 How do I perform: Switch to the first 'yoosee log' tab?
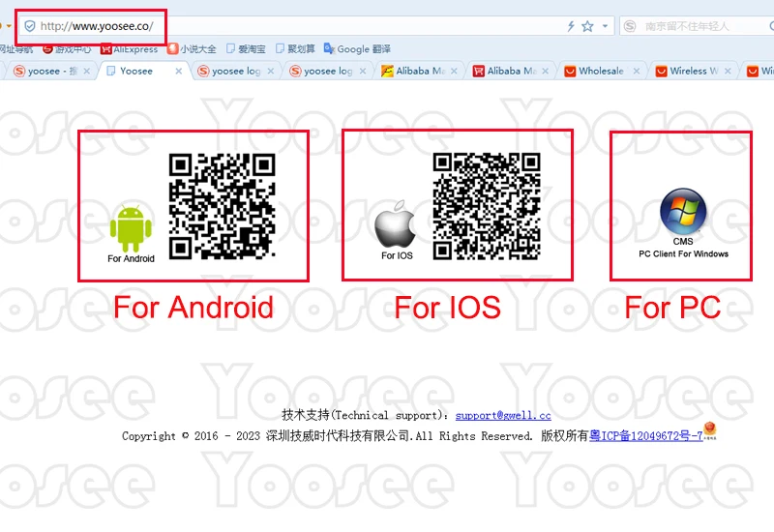236,71
